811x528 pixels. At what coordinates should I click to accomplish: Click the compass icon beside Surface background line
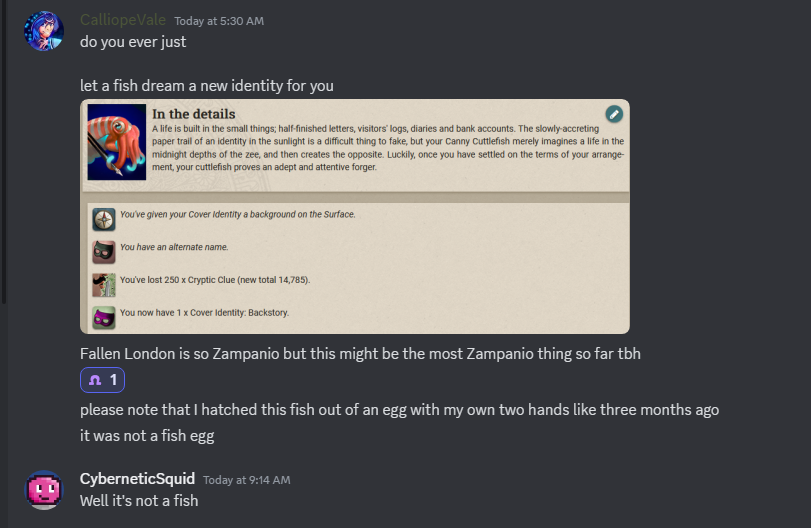click(103, 217)
